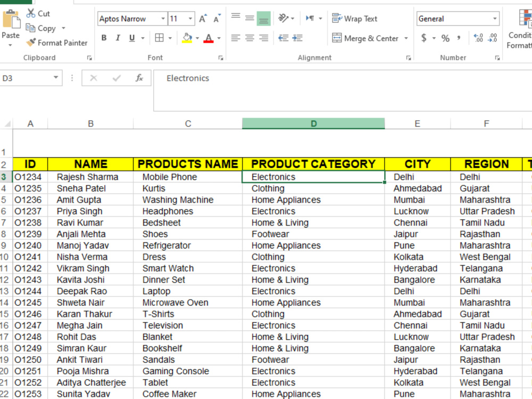Increase indent of cell
Image resolution: width=532 pixels, height=399 pixels.
click(x=297, y=38)
